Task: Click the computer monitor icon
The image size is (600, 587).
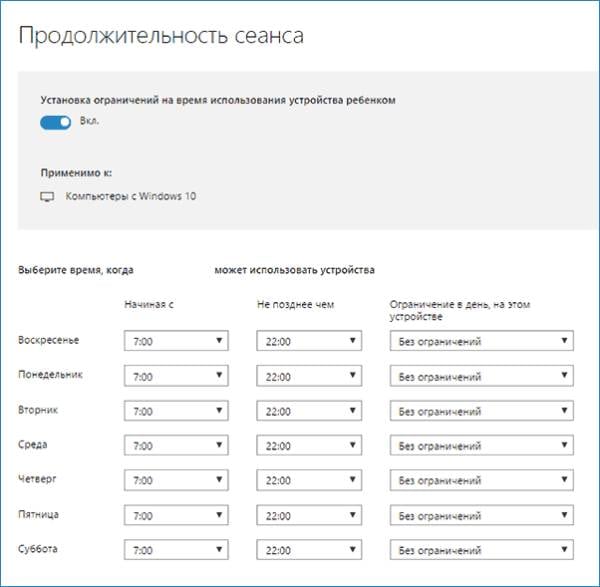Action: 46,197
